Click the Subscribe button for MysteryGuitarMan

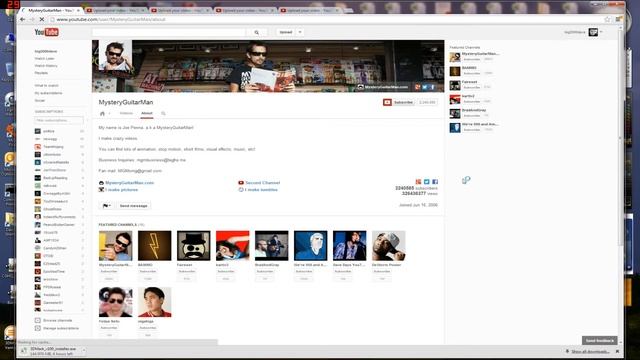398,102
